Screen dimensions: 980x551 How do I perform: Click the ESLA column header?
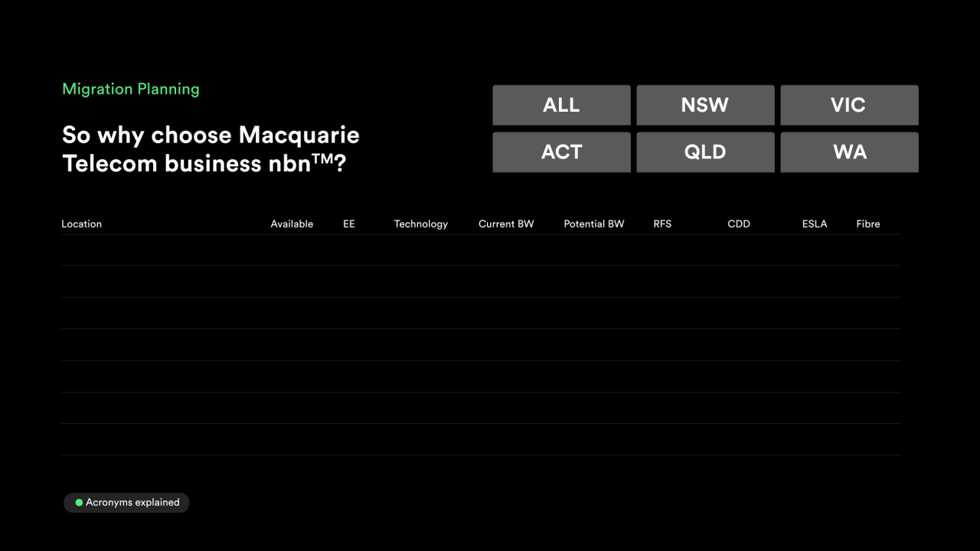[815, 223]
